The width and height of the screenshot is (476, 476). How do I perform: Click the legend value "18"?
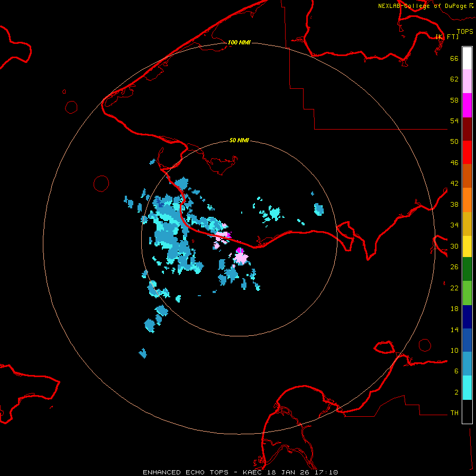tap(454, 309)
